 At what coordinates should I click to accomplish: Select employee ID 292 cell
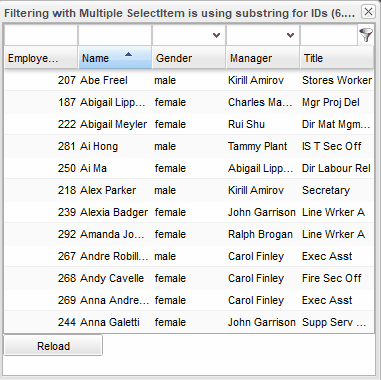pyautogui.click(x=41, y=234)
